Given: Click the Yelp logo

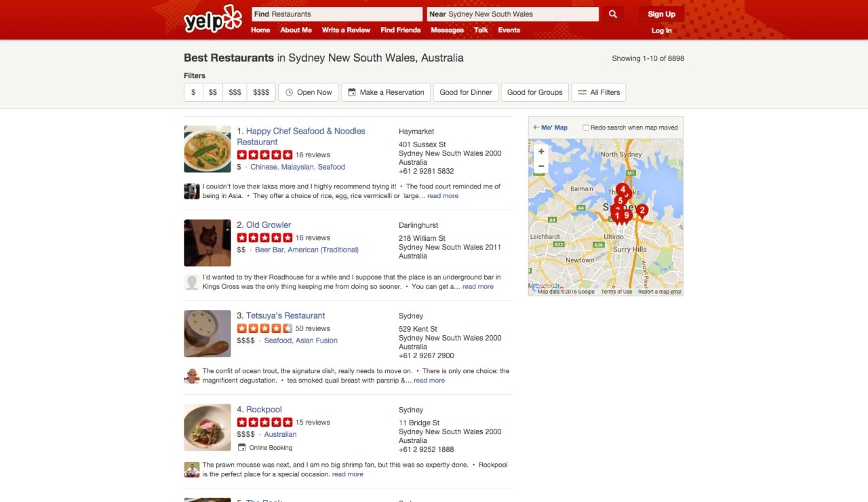Looking at the screenshot, I should (x=212, y=19).
